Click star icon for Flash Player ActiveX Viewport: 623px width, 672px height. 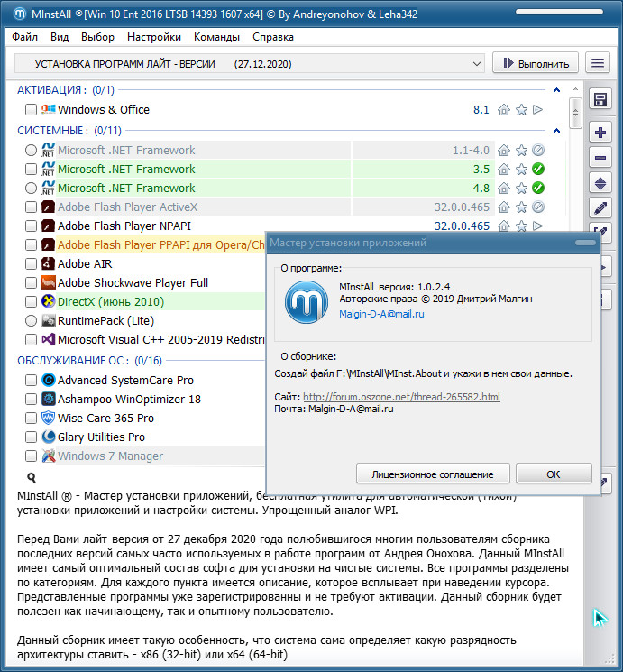(521, 207)
